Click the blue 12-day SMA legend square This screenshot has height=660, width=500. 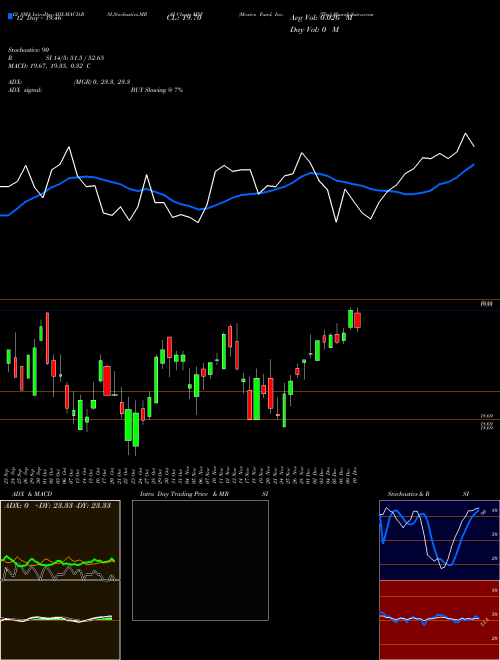click(10, 16)
